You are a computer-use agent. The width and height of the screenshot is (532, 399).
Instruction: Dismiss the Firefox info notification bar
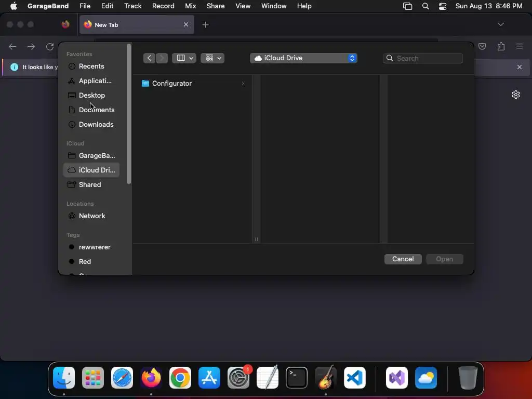pyautogui.click(x=520, y=67)
